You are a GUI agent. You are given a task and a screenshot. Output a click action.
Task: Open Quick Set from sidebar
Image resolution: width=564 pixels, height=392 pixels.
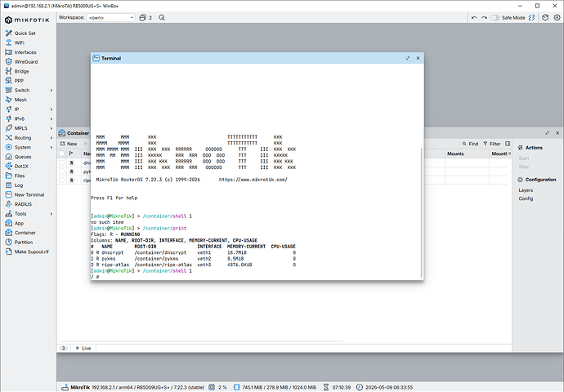(x=20, y=33)
